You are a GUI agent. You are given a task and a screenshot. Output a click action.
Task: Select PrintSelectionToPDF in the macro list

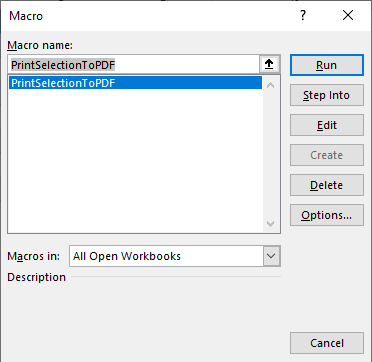pyautogui.click(x=135, y=83)
